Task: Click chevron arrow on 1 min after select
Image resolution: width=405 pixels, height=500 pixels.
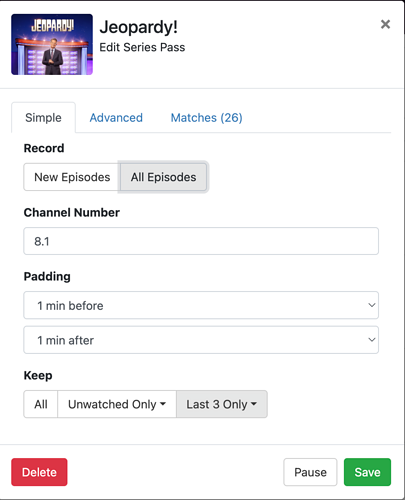Action: click(372, 340)
